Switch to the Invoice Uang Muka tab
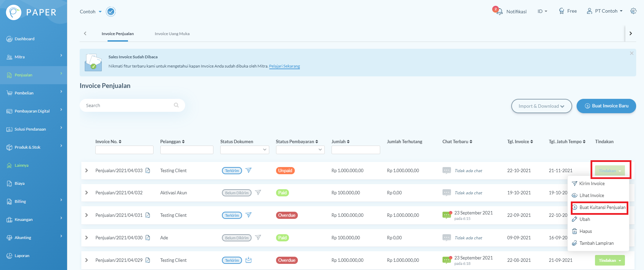 pos(172,34)
